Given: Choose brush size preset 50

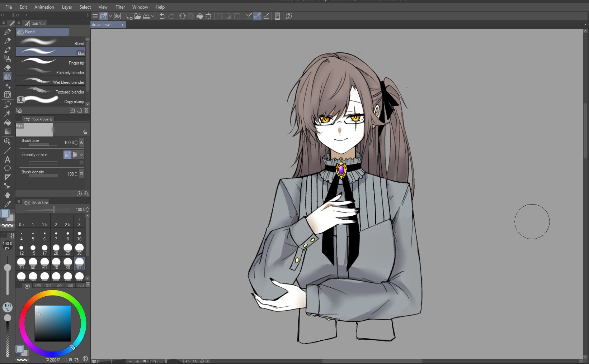Looking at the screenshot, I should click(x=33, y=263).
